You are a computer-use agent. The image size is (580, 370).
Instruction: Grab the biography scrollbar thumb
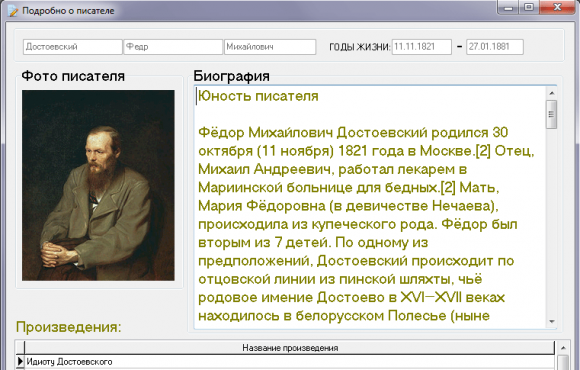[x=552, y=114]
